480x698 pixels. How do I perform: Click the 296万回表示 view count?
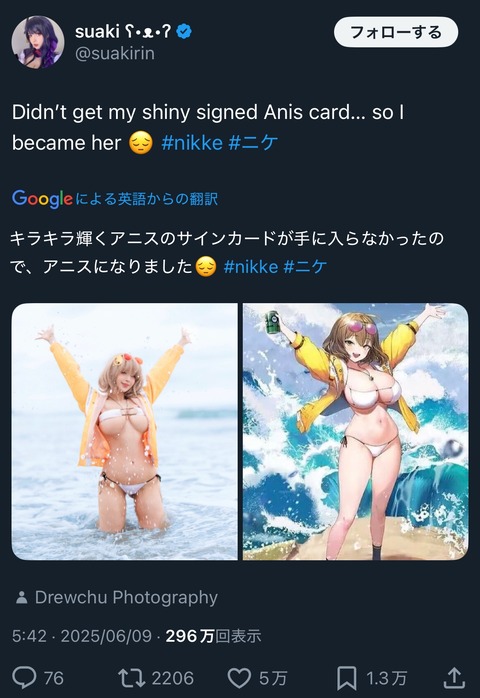pos(213,636)
